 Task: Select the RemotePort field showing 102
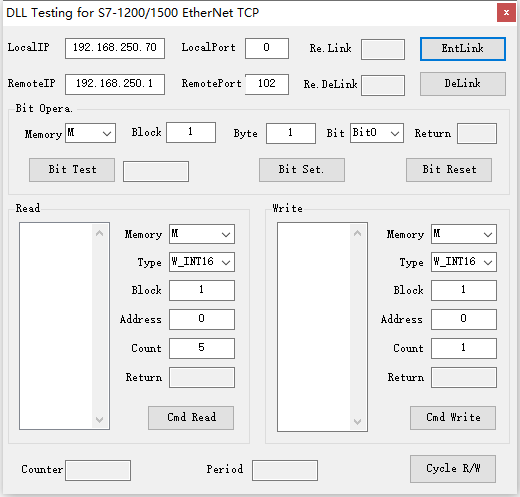(x=267, y=84)
